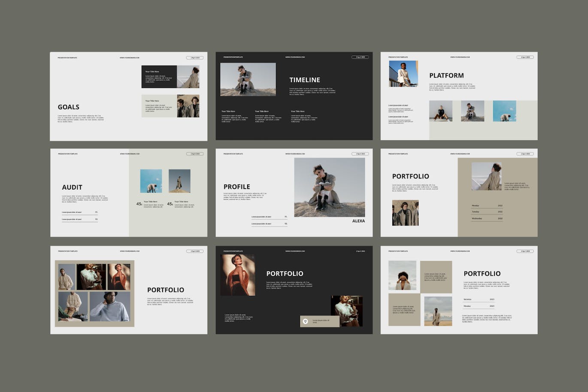
Task: Select the Wednesday row in Portfolio schedule
Action: pos(487,218)
